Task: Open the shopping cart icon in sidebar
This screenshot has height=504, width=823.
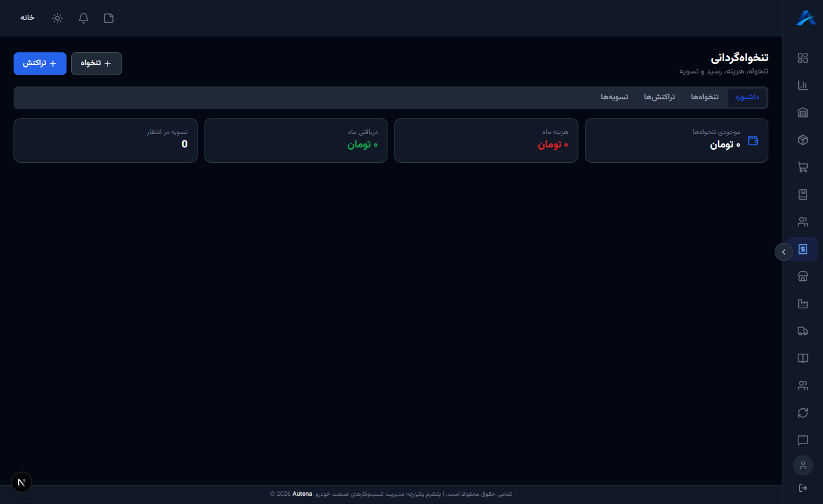Action: 802,167
